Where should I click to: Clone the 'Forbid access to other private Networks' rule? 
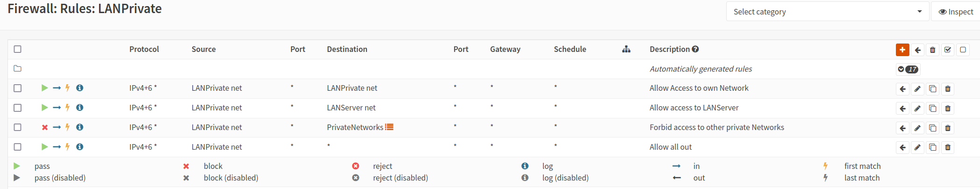click(x=932, y=128)
